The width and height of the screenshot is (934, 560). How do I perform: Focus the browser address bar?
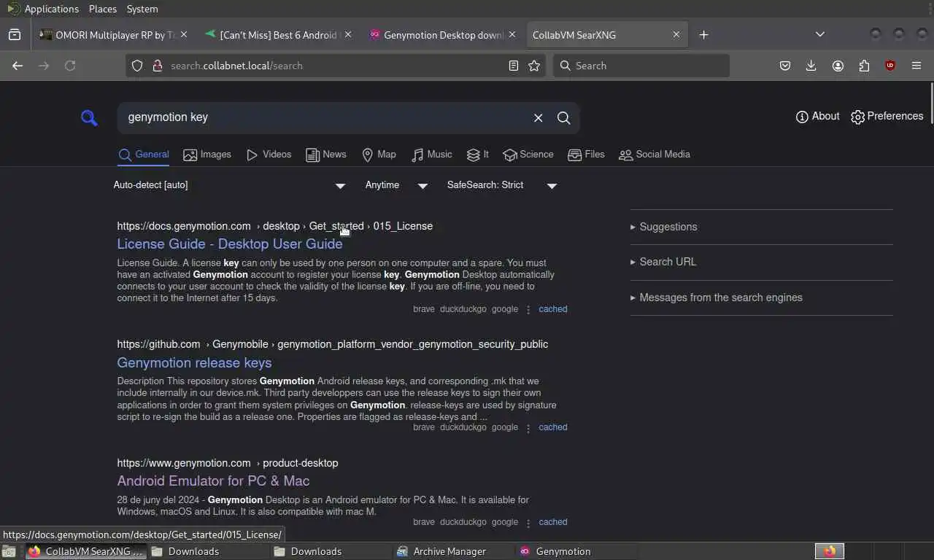(x=336, y=66)
